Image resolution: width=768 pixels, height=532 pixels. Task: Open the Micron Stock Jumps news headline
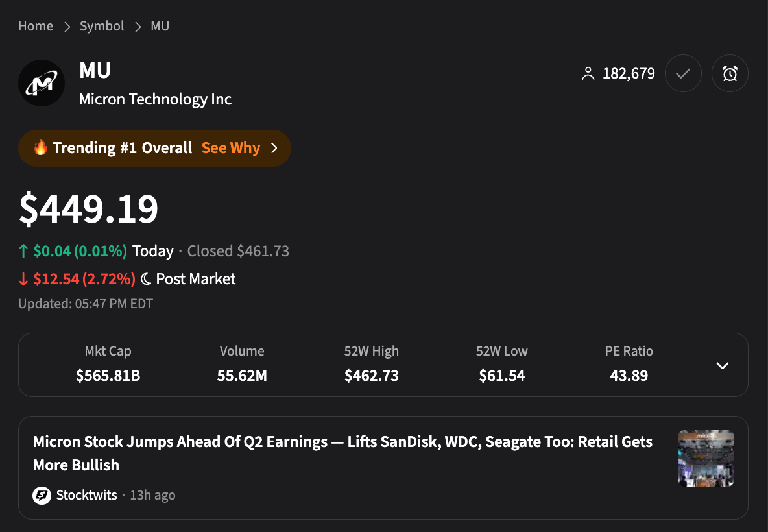coord(342,453)
